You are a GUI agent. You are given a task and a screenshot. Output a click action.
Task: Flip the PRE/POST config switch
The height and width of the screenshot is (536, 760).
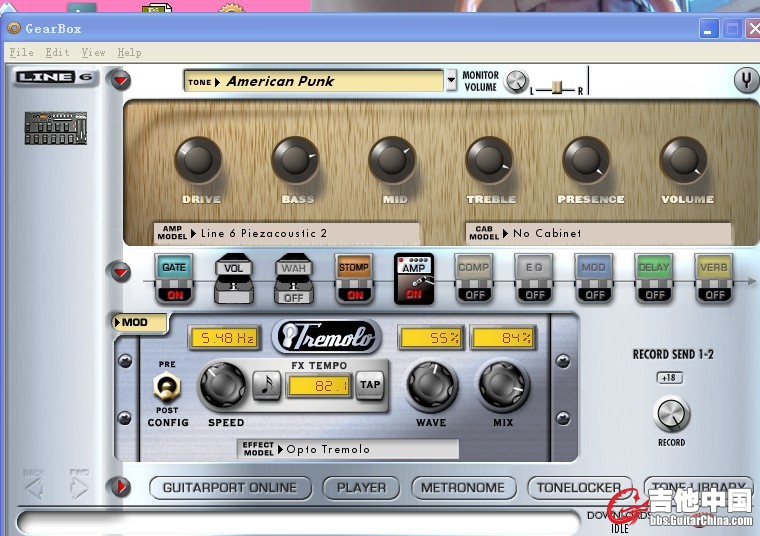pyautogui.click(x=167, y=387)
